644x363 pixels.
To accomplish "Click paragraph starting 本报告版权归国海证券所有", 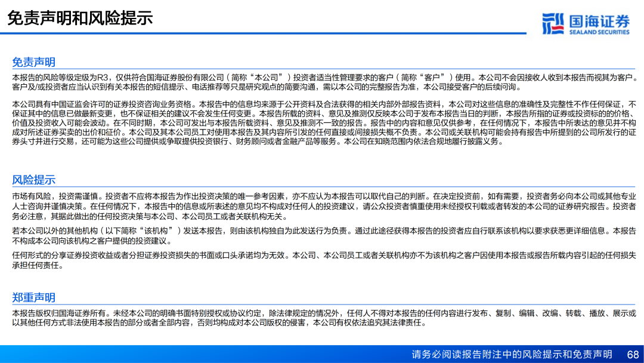I will tap(324, 318).
